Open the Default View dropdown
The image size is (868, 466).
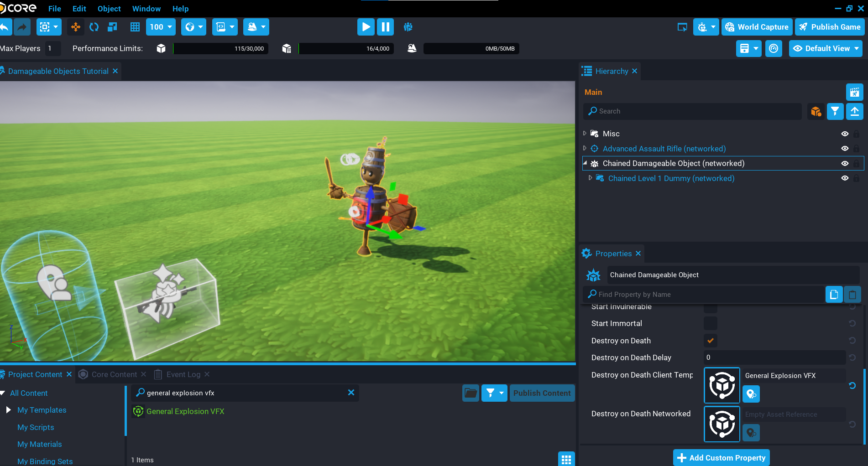tap(826, 48)
